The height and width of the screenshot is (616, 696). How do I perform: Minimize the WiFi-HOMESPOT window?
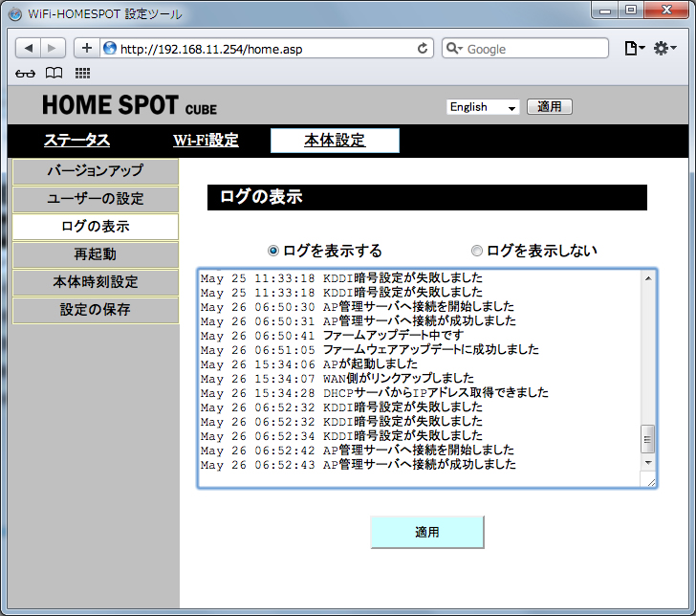605,11
